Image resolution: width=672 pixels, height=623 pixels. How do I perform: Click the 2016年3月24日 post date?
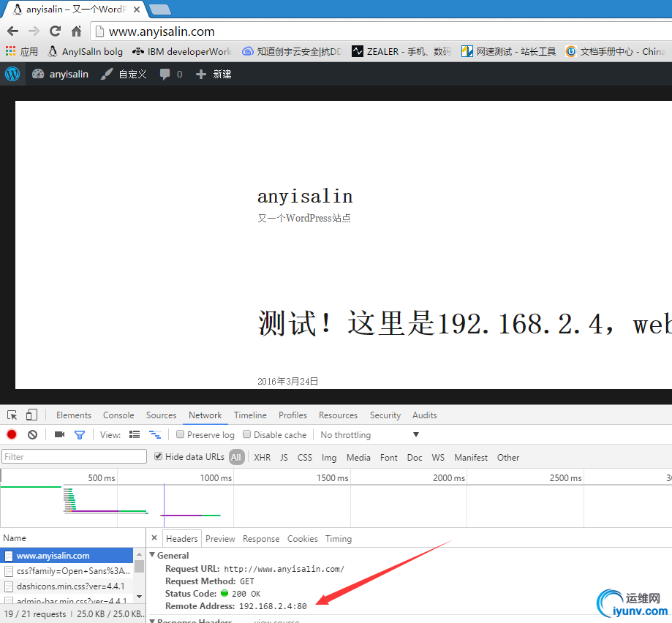pos(287,382)
